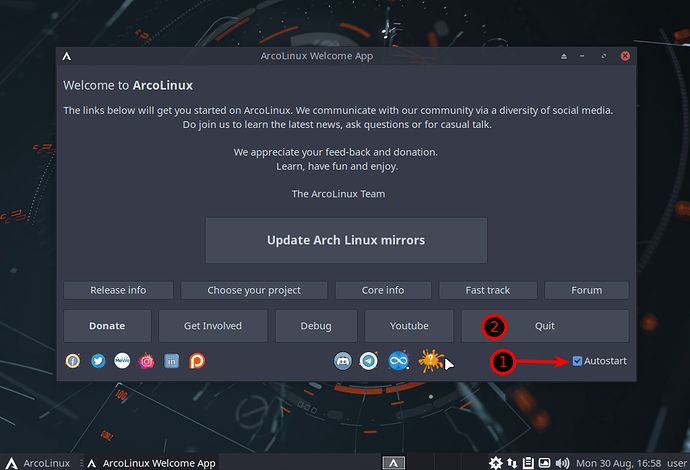
Task: Open the Discord icon
Action: point(343,361)
